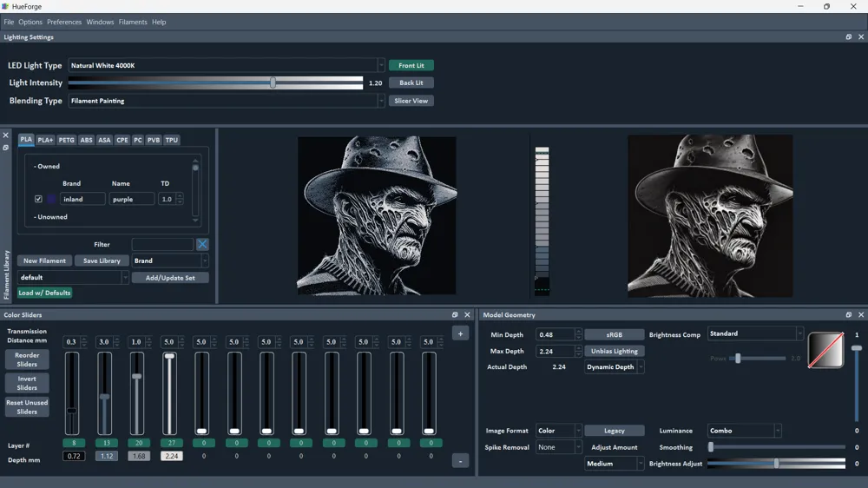Add a color slider with plus button

461,333
